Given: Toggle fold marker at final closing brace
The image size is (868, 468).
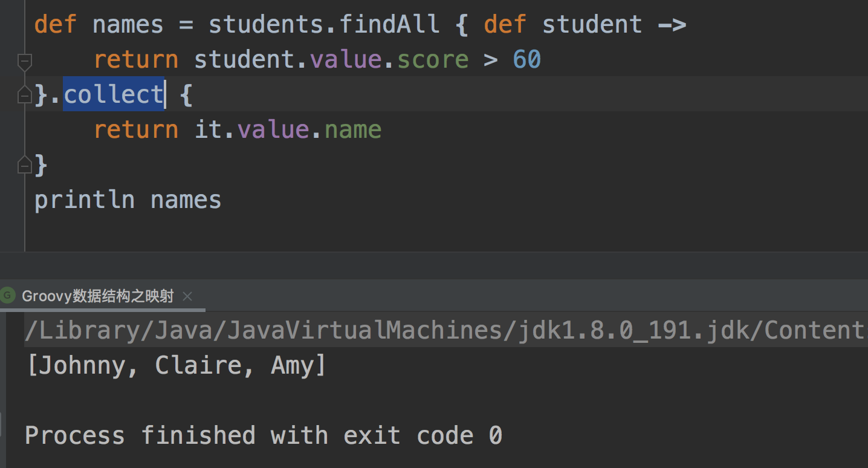Looking at the screenshot, I should tap(24, 164).
